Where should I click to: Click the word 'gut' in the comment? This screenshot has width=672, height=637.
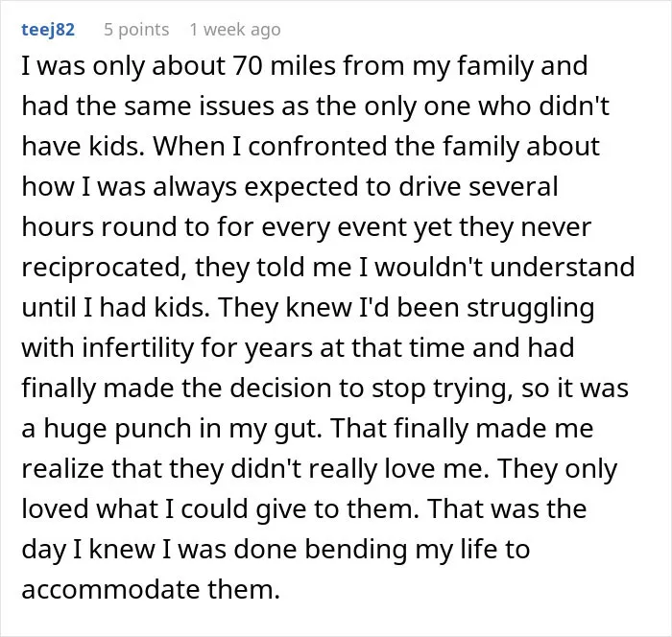298,429
